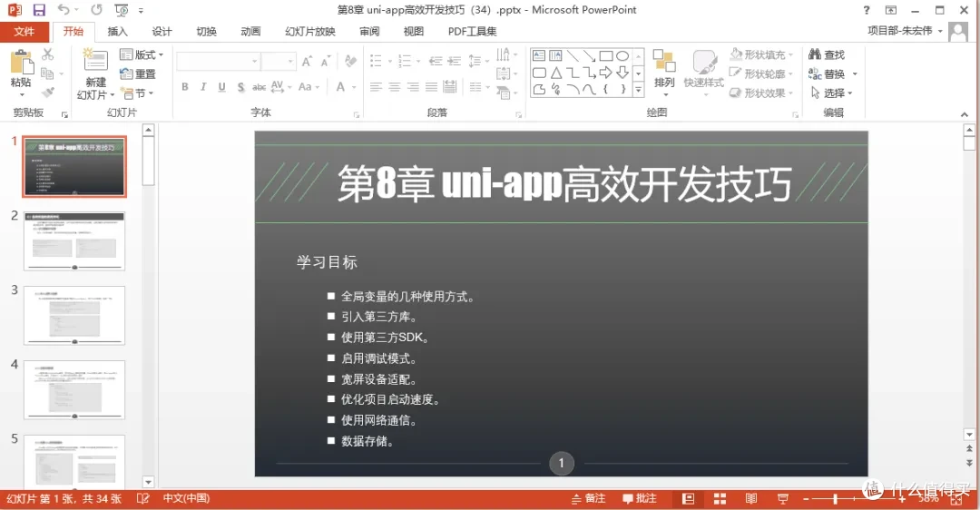The width and height of the screenshot is (980, 510).
Task: Click the Notes (备注) button in status bar
Action: (x=588, y=499)
